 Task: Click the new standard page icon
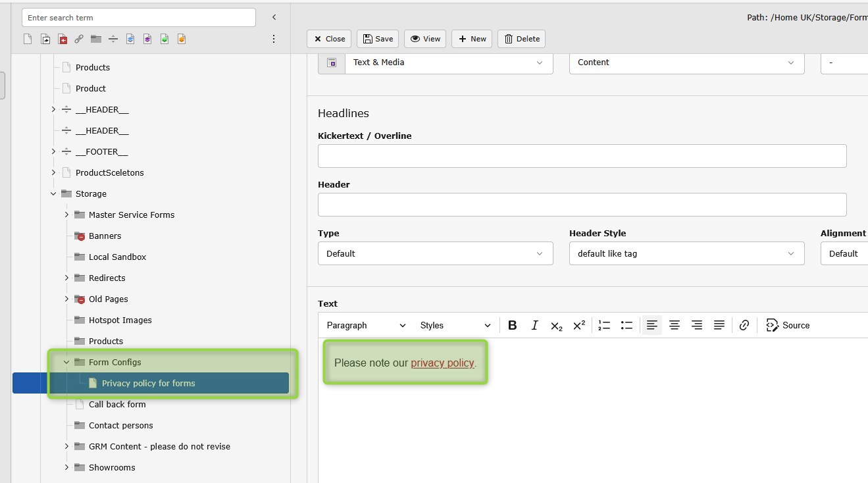tap(28, 39)
